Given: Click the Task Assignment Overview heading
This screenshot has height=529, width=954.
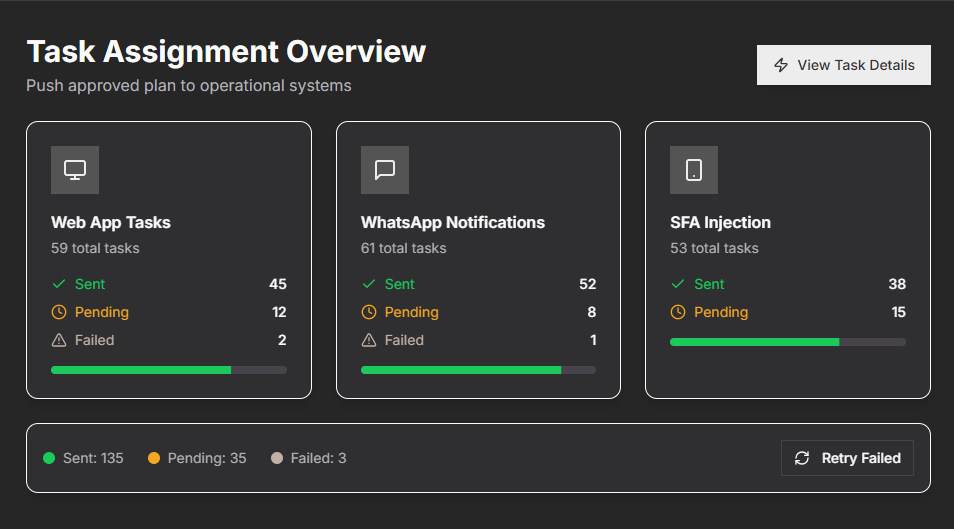Looking at the screenshot, I should point(226,51).
